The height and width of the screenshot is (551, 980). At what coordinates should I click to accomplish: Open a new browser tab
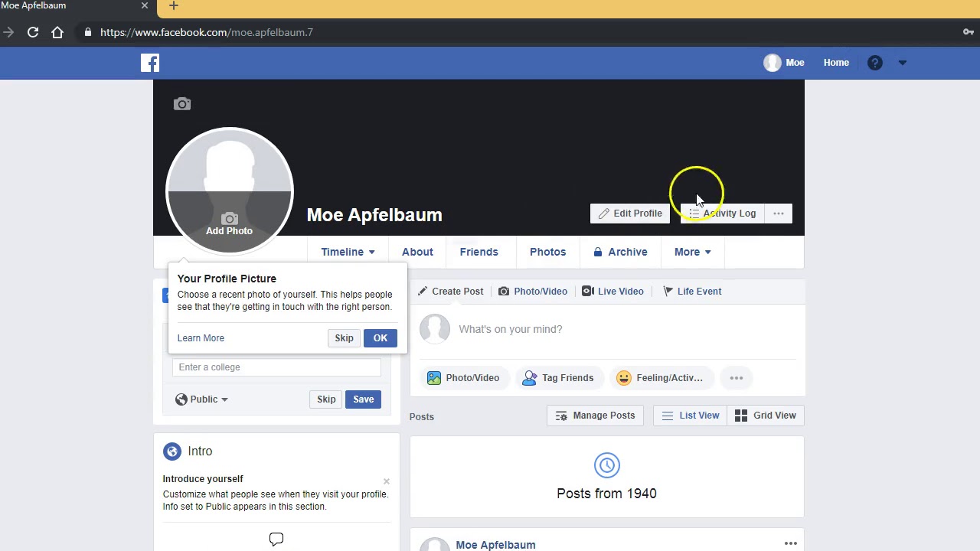174,6
